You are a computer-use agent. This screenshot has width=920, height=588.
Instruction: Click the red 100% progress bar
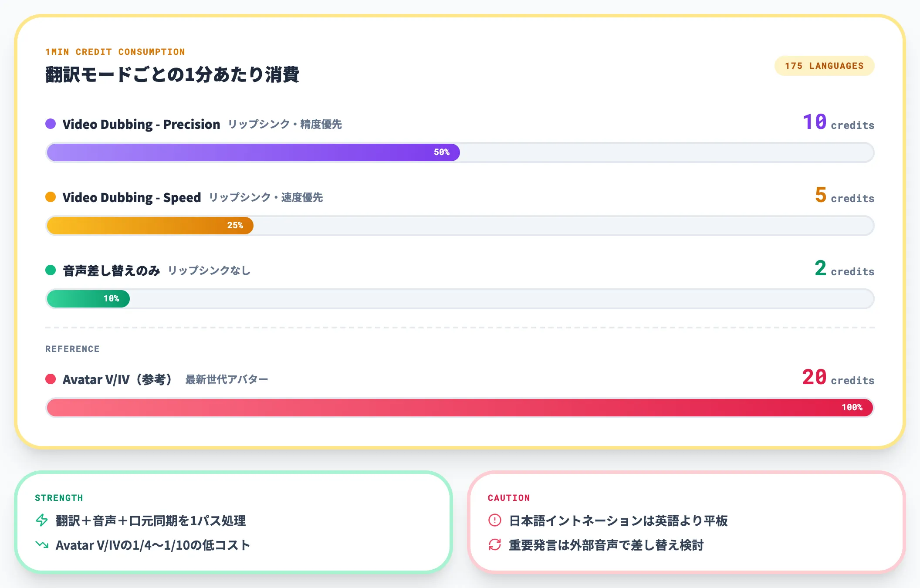460,408
